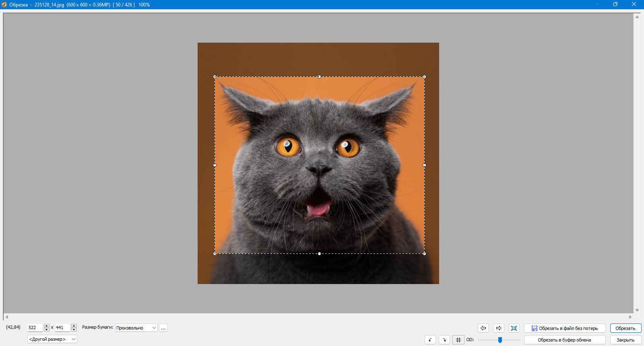Screen dimensions: 644x346
Task: Restore the window using title bar button
Action: pos(615,4)
